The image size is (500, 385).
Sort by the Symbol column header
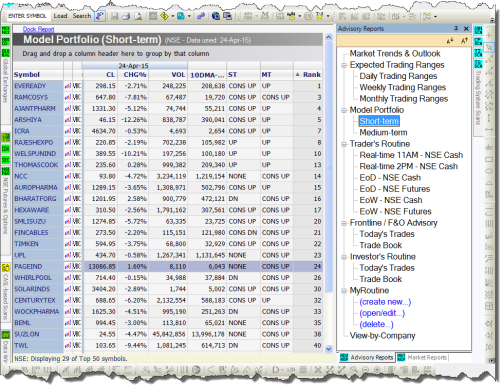pos(38,75)
